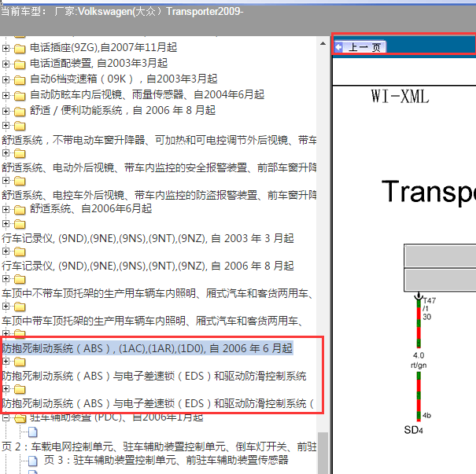The image size is (476, 474).
Task: Expand node above 行车记录仪 自 2006 年 8 月起
Action: [x=6, y=252]
